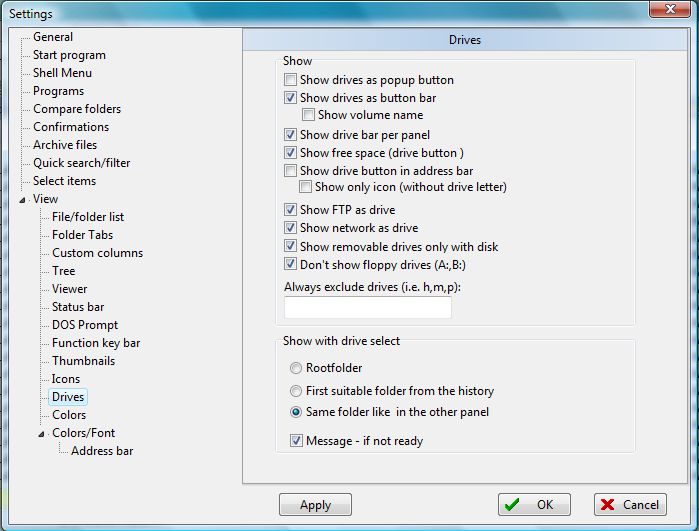Select Archive files entry

[x=65, y=145]
